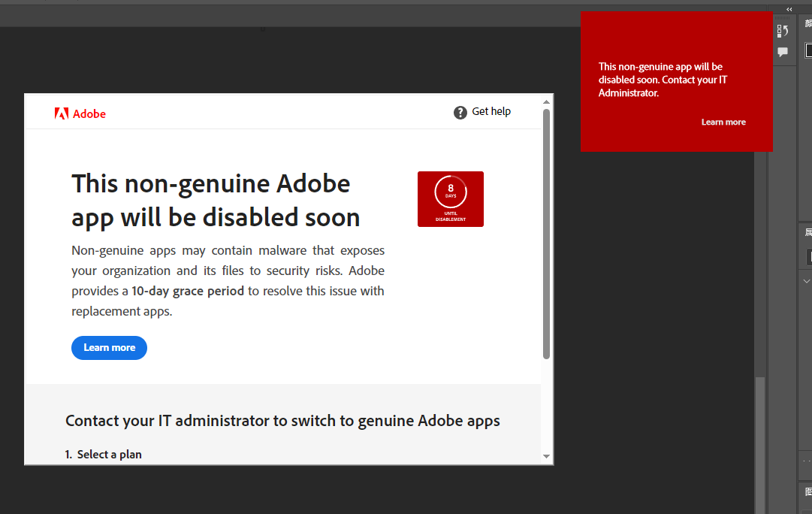The image size is (812, 514).
Task: Click the canvas vertical scrollbar thumb
Action: (759, 446)
